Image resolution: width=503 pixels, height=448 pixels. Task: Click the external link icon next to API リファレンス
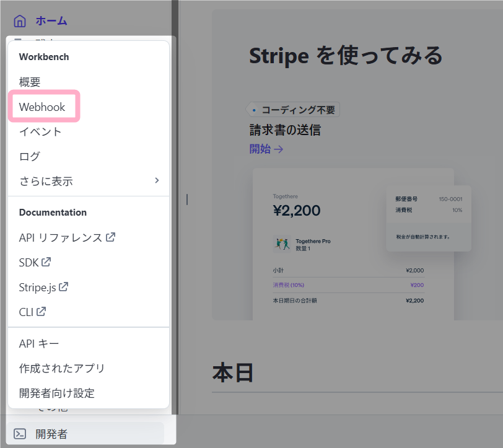click(111, 237)
